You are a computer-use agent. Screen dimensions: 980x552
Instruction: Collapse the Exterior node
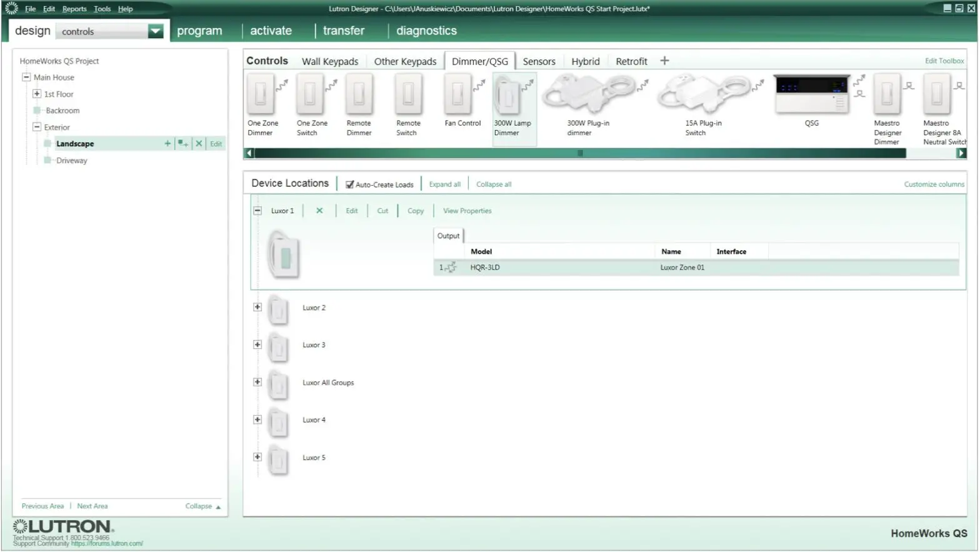click(37, 127)
